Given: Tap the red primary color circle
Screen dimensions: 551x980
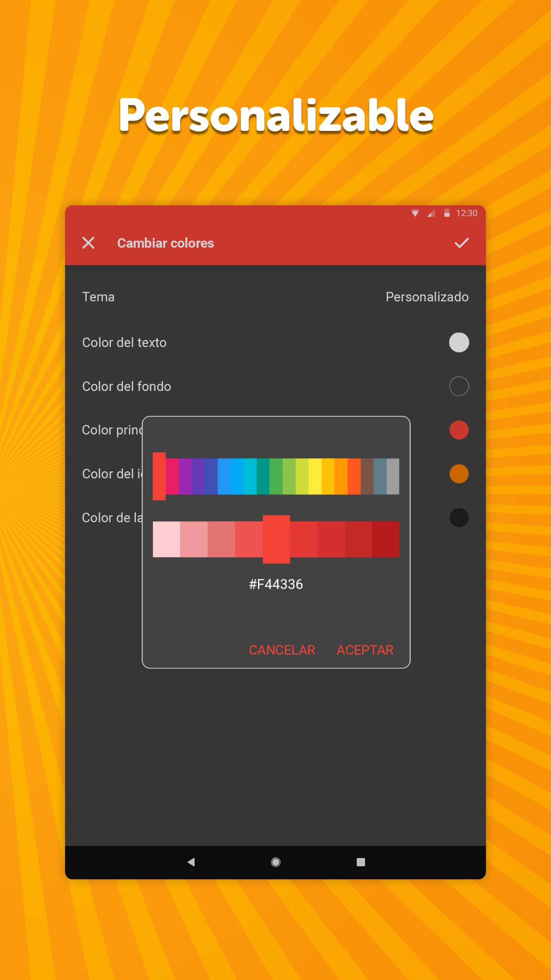Looking at the screenshot, I should pos(459,430).
